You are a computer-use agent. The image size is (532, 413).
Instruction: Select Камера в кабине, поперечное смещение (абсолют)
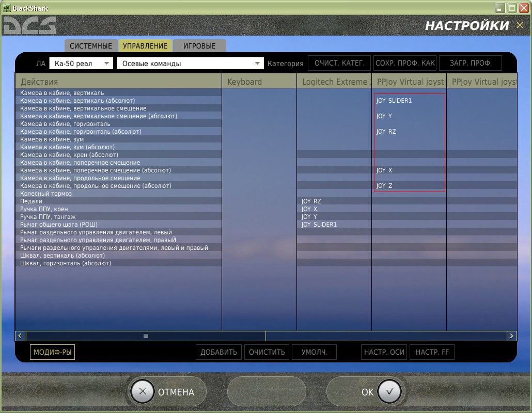(118, 170)
